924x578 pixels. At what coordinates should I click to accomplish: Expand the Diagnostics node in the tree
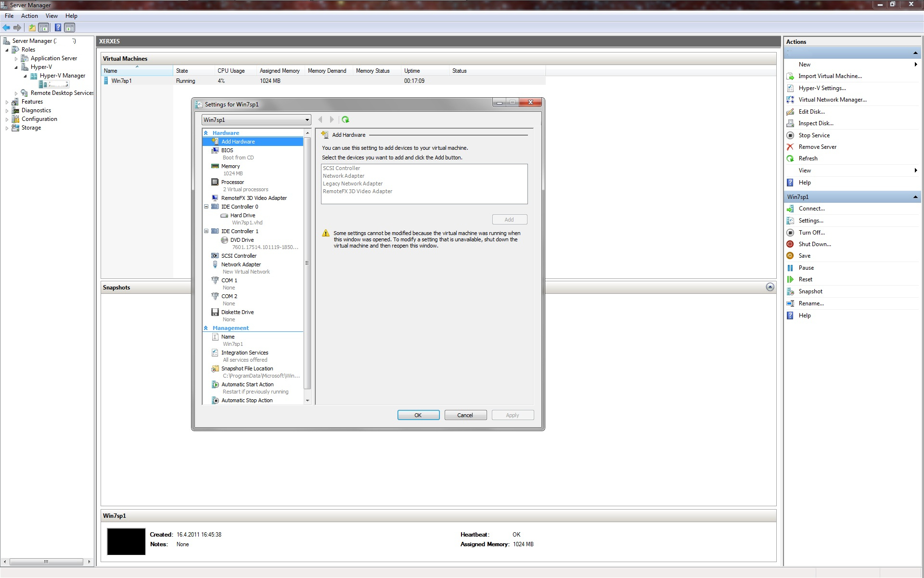tap(7, 111)
